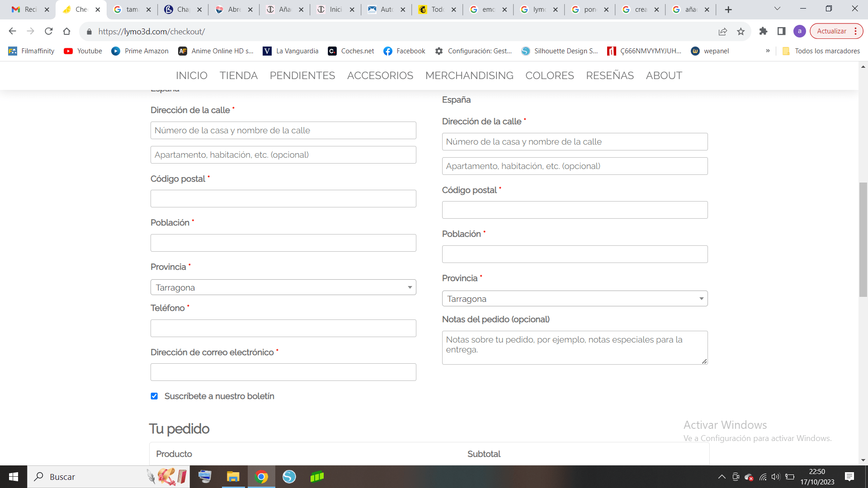Image resolution: width=868 pixels, height=488 pixels.
Task: Focus Dirección de correo electrónico field
Action: (x=283, y=372)
